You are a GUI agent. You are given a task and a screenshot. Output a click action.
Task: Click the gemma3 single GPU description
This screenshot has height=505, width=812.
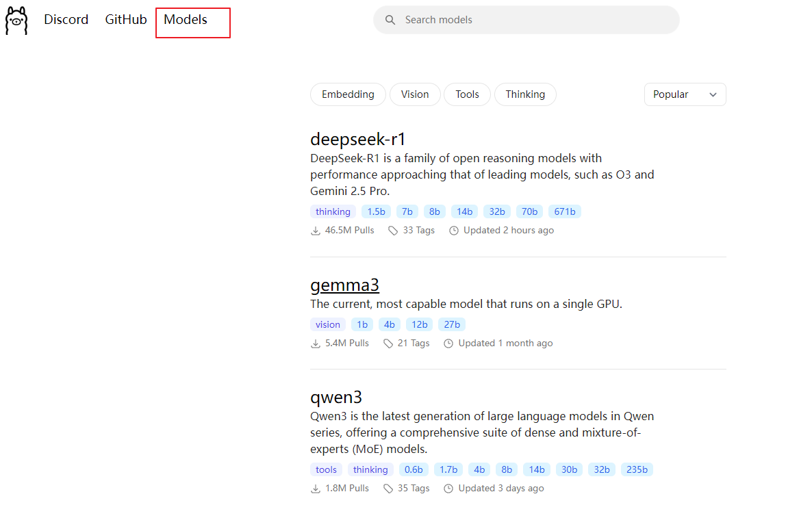[466, 305]
